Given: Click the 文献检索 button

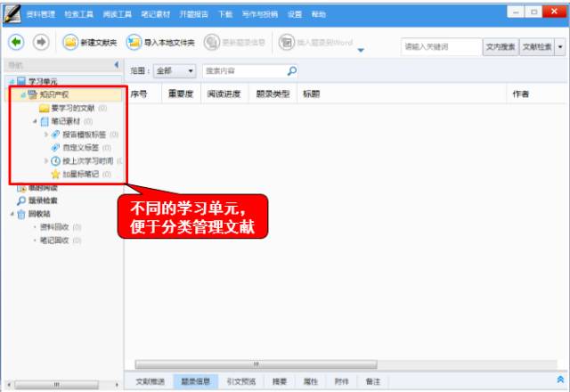Looking at the screenshot, I should tap(537, 46).
